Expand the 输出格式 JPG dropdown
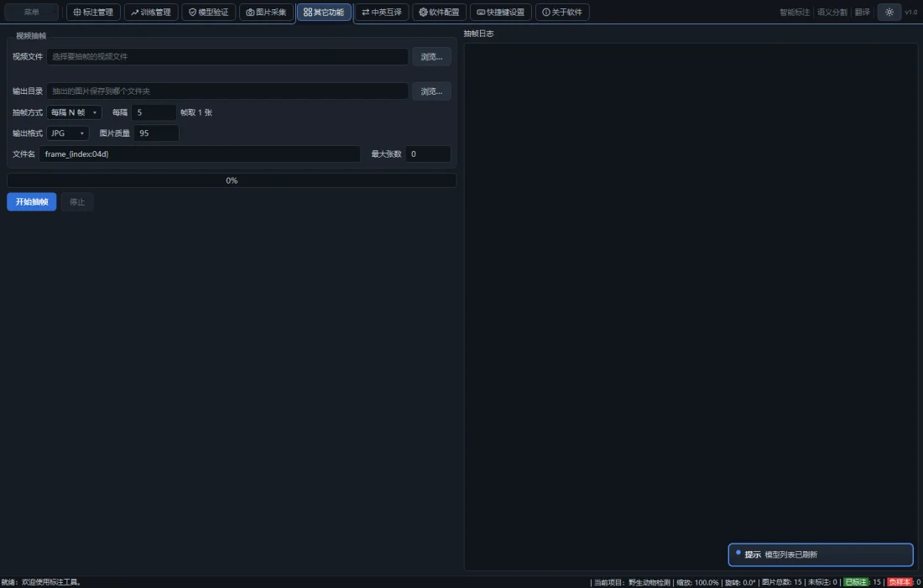Screen dimensions: 923x588 point(68,133)
